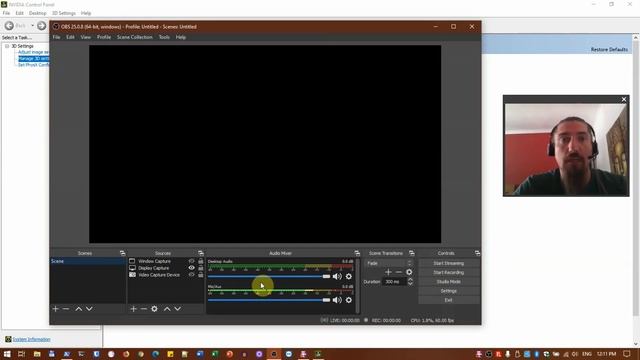This screenshot has height=360, width=640.
Task: Open OBS Profile menu
Action: coord(104,37)
